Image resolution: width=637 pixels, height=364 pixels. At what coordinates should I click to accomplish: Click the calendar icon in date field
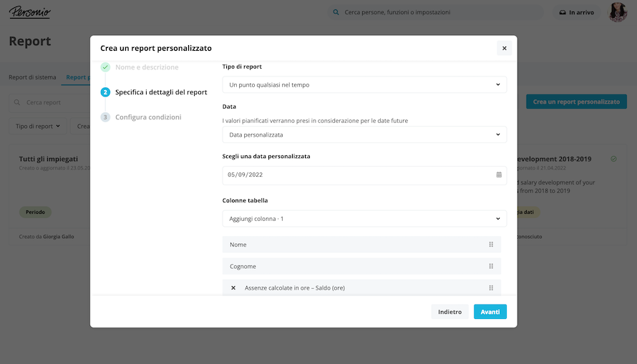coord(499,174)
